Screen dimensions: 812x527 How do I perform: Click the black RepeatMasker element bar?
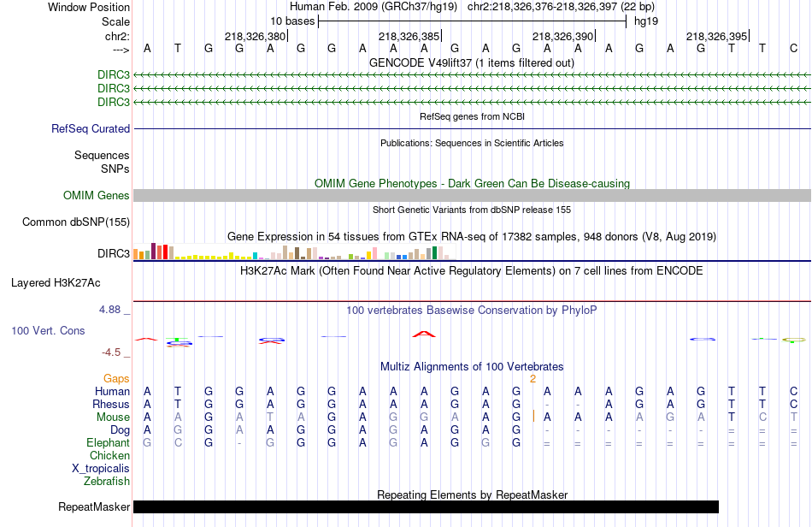(426, 506)
